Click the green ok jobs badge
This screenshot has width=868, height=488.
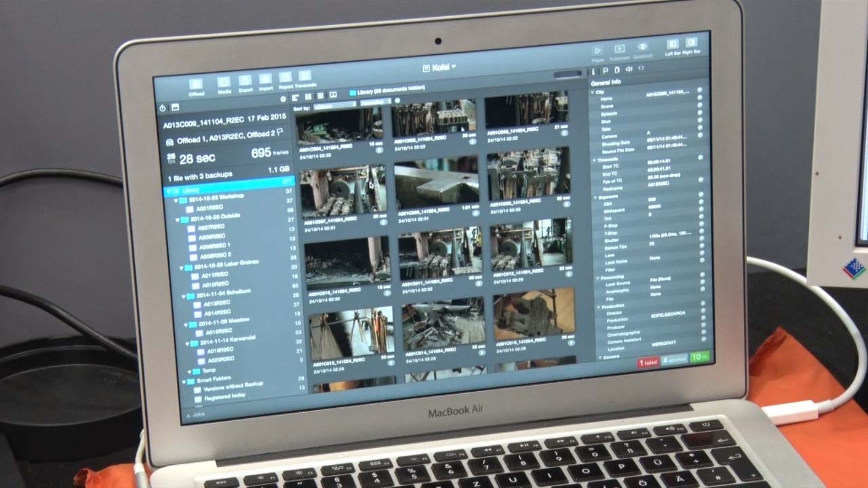coord(699,357)
